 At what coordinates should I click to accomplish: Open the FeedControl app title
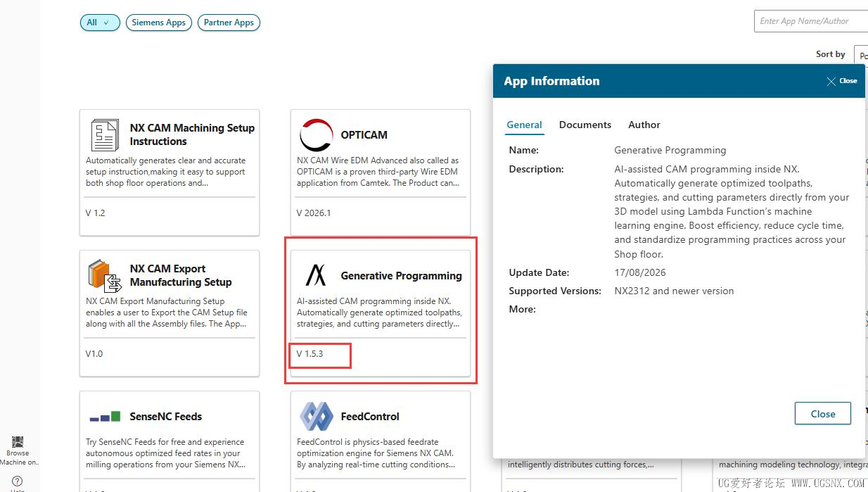point(370,417)
